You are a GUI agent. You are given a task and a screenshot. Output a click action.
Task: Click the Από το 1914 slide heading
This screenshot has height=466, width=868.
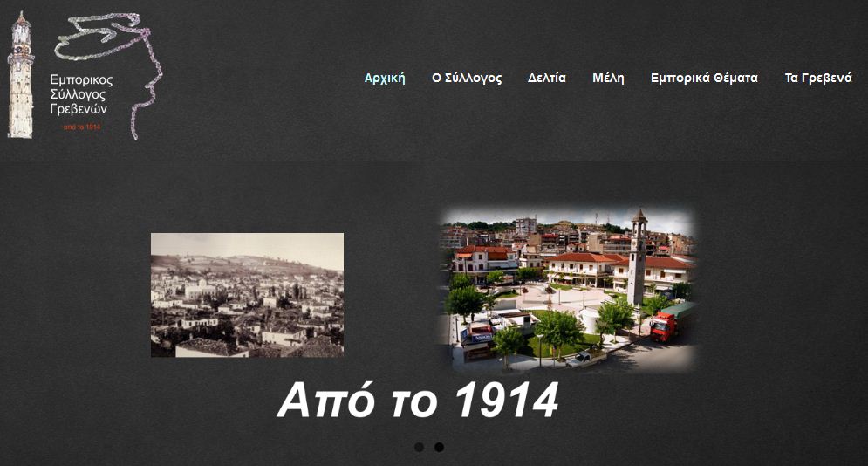[418, 400]
